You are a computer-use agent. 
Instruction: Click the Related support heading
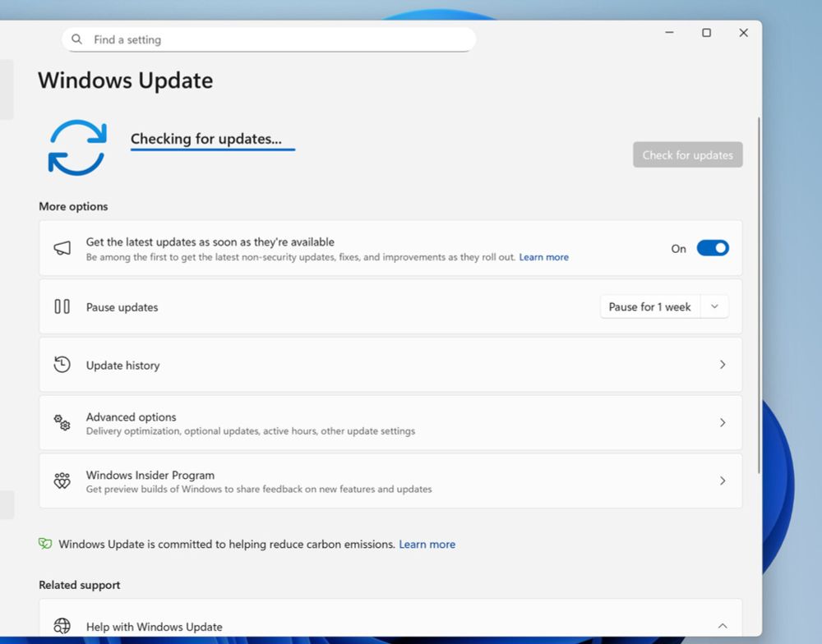coord(79,585)
